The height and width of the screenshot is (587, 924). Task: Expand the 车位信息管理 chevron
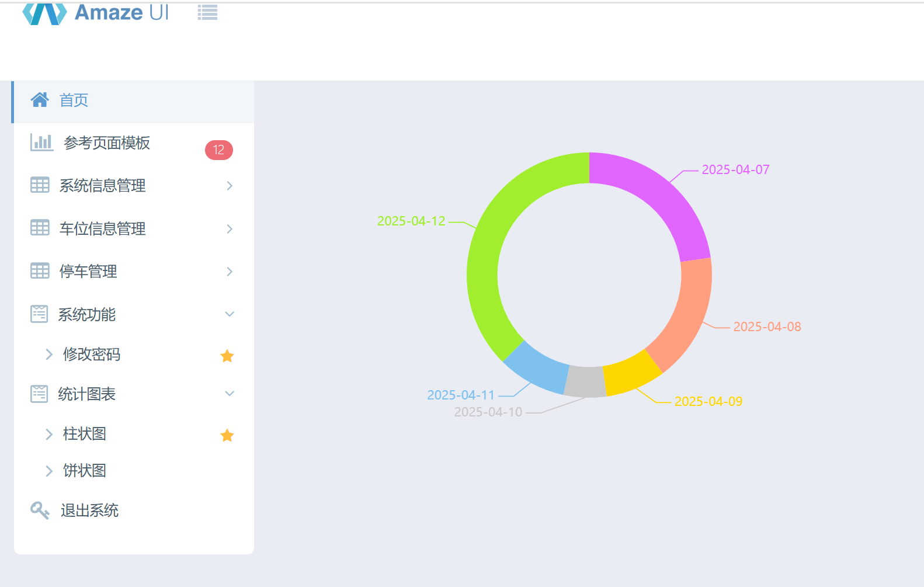(x=230, y=229)
